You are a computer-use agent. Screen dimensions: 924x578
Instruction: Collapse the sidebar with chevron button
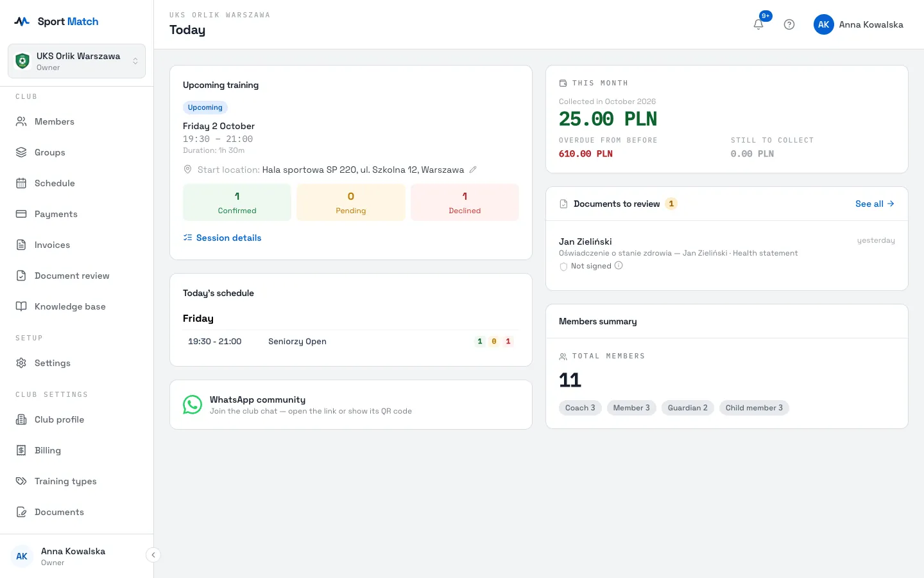(x=153, y=555)
